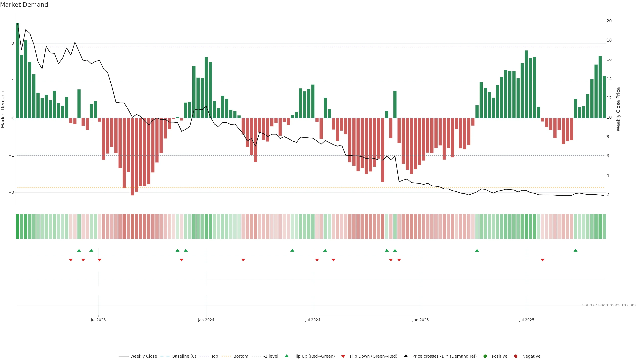Image resolution: width=644 pixels, height=362 pixels.
Task: Click the Market Demand chart title
Action: [24, 5]
